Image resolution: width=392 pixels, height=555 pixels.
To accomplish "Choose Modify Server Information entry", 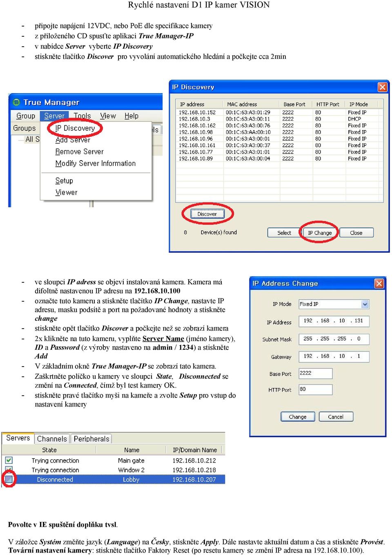I will pyautogui.click(x=96, y=163).
